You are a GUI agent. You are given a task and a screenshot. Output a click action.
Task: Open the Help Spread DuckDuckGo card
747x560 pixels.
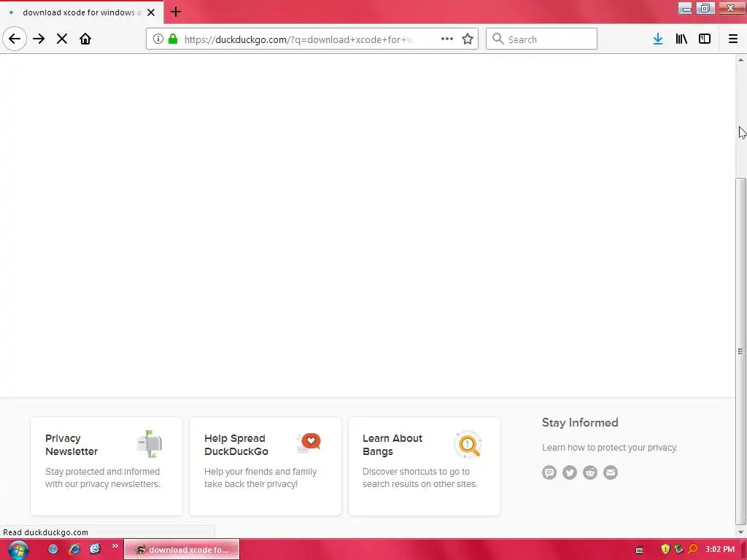point(266,466)
